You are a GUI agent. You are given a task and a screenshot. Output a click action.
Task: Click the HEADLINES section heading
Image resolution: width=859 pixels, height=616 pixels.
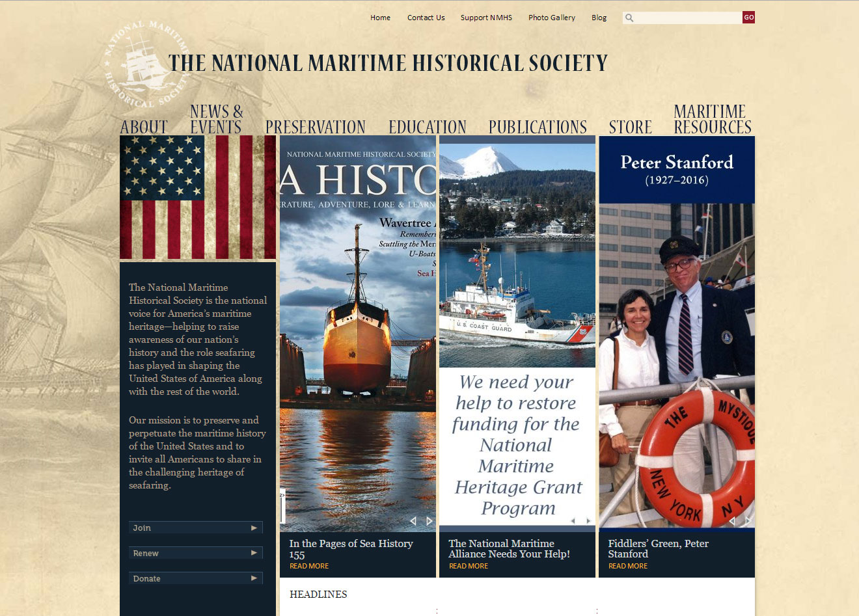pos(318,594)
